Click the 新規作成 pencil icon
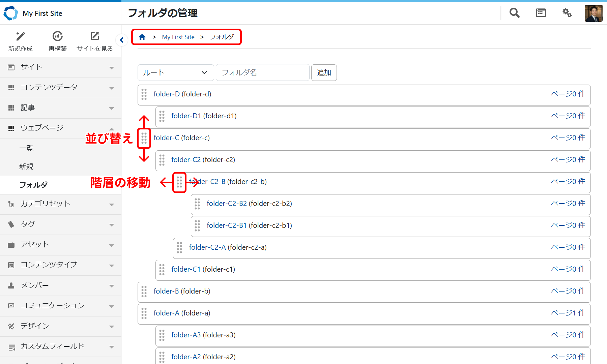Screen dimensions: 607x364 coord(21,36)
